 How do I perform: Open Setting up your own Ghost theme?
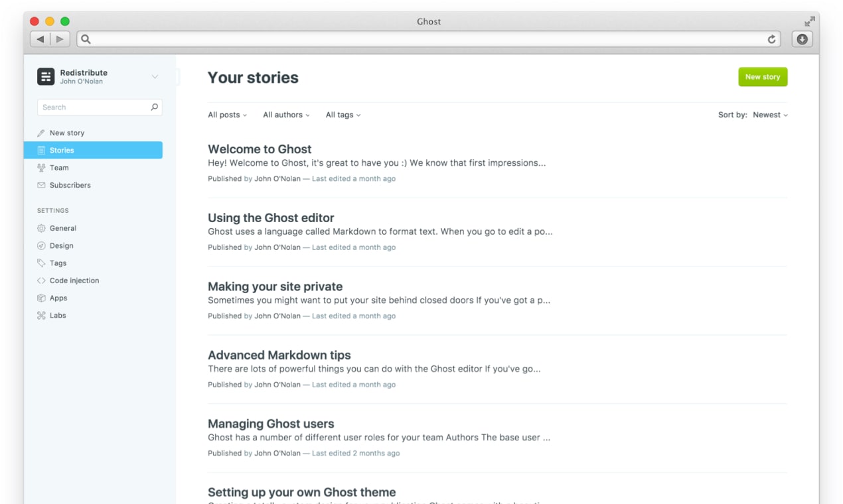point(302,492)
